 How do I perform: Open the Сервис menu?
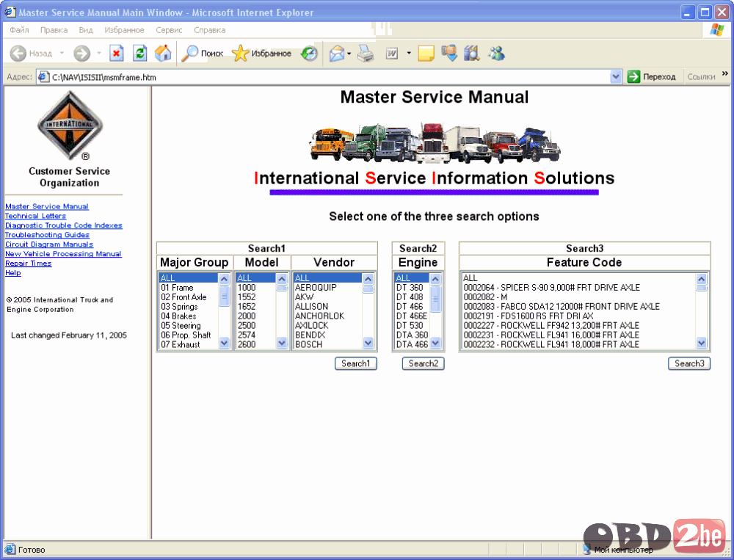169,30
